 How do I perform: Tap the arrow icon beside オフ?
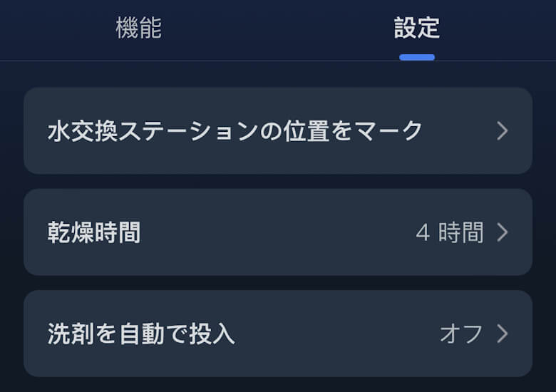click(503, 334)
